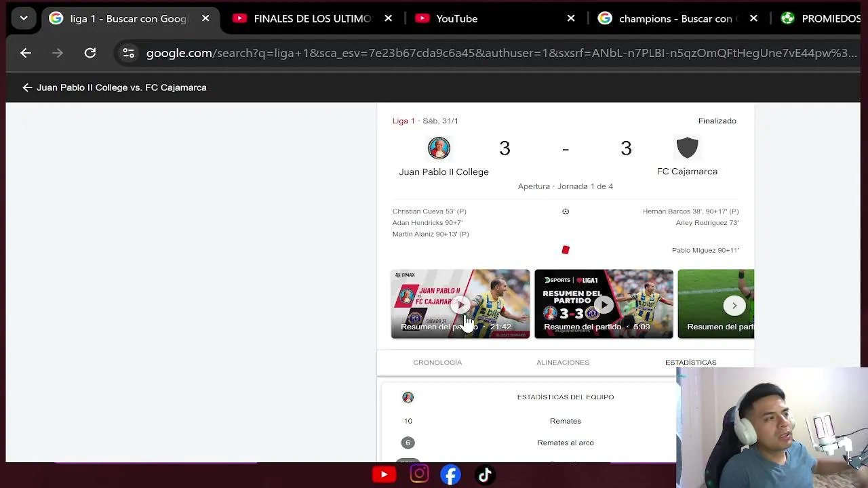The image size is (868, 488).
Task: Click the team crest in statistics header
Action: click(408, 397)
